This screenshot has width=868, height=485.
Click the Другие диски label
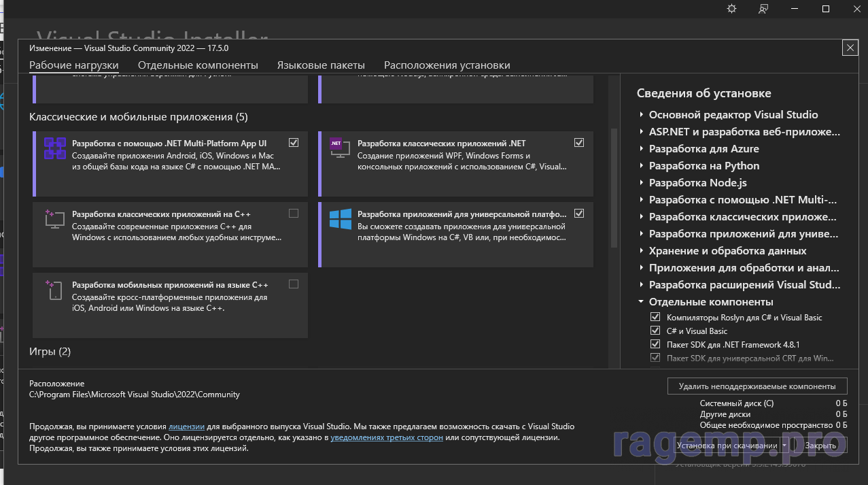tap(725, 414)
